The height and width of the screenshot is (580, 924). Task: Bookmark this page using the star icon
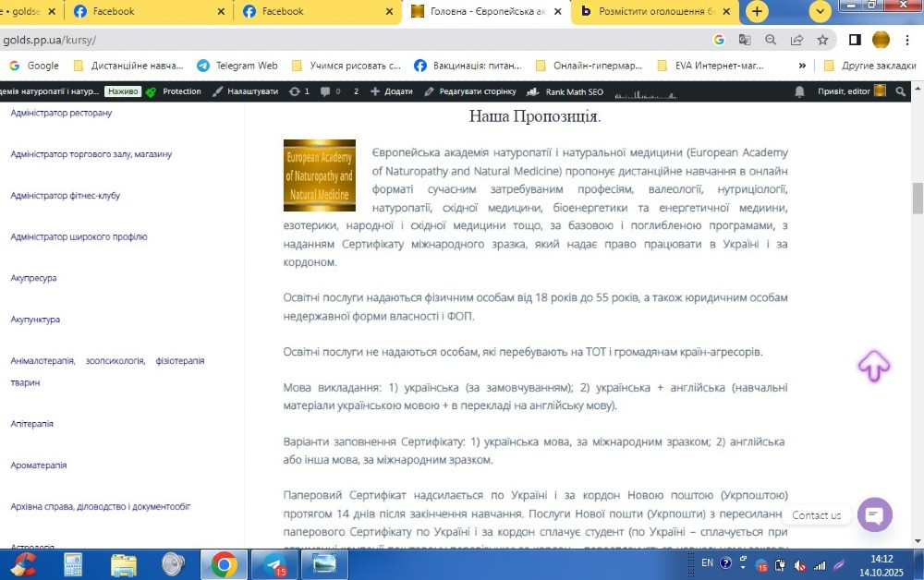[822, 40]
